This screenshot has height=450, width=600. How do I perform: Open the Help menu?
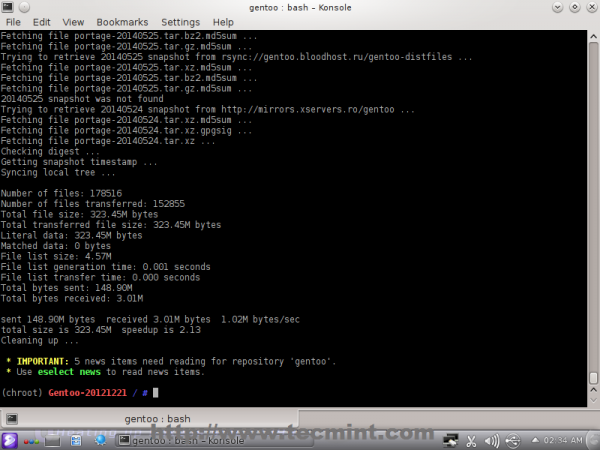223,22
